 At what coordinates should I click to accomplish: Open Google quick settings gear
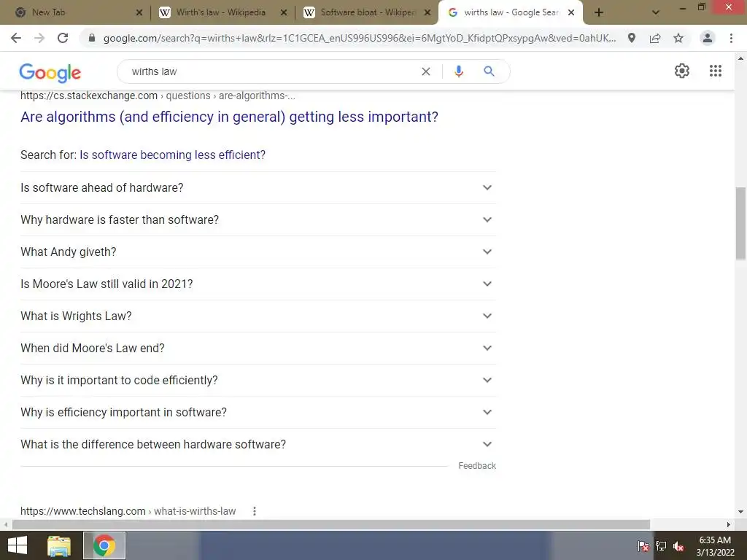(682, 71)
